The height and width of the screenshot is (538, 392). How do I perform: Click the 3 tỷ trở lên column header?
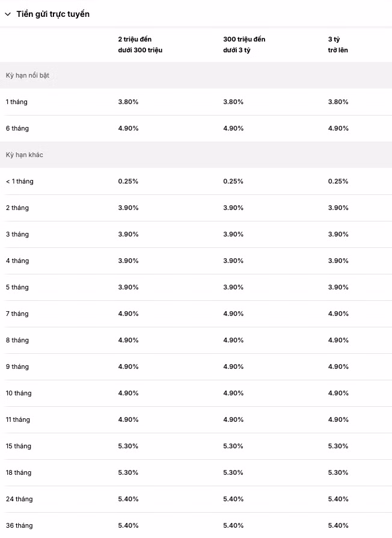tap(338, 45)
